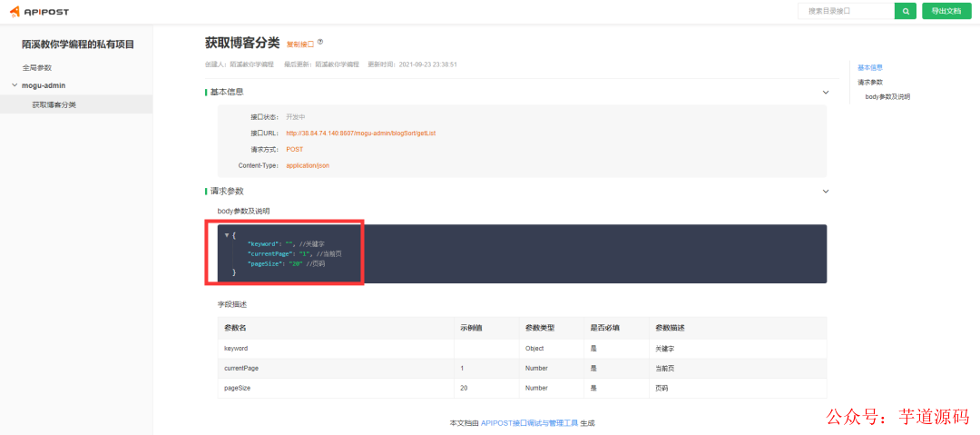Screen dimensions: 980x435
Task: Click the page heading 获取博客分类
Action: click(x=242, y=43)
